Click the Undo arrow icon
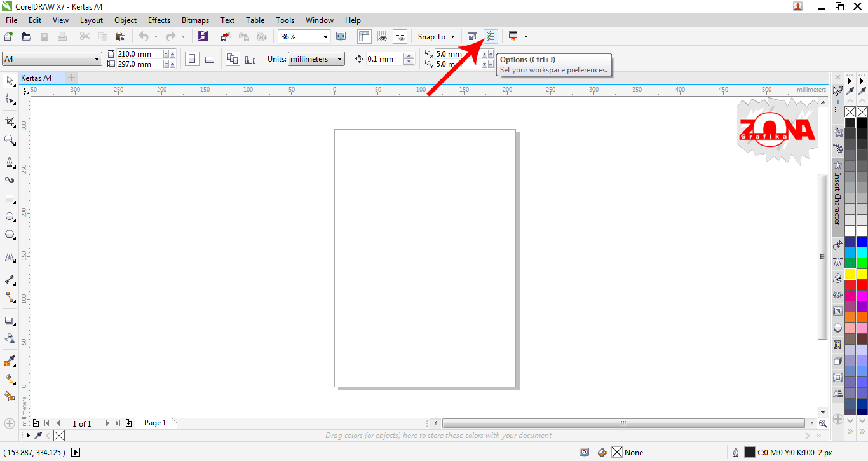The width and height of the screenshot is (868, 461). click(144, 37)
